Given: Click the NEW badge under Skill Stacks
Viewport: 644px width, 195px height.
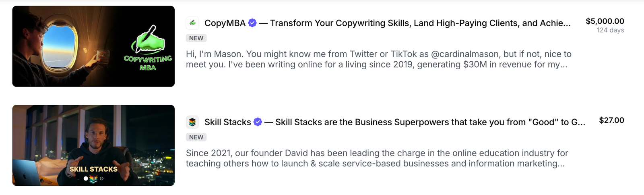Looking at the screenshot, I should (196, 137).
